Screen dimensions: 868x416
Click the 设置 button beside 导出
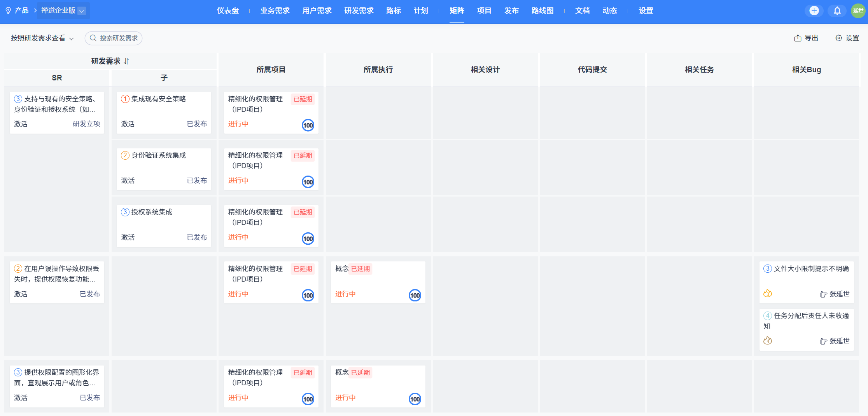point(847,38)
